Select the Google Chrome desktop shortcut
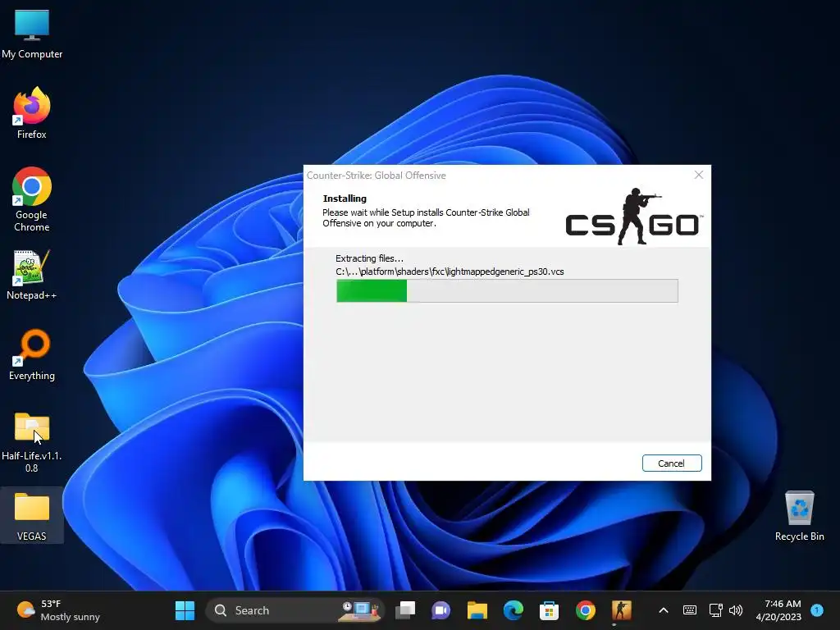Viewport: 840px width, 630px height. (x=32, y=199)
